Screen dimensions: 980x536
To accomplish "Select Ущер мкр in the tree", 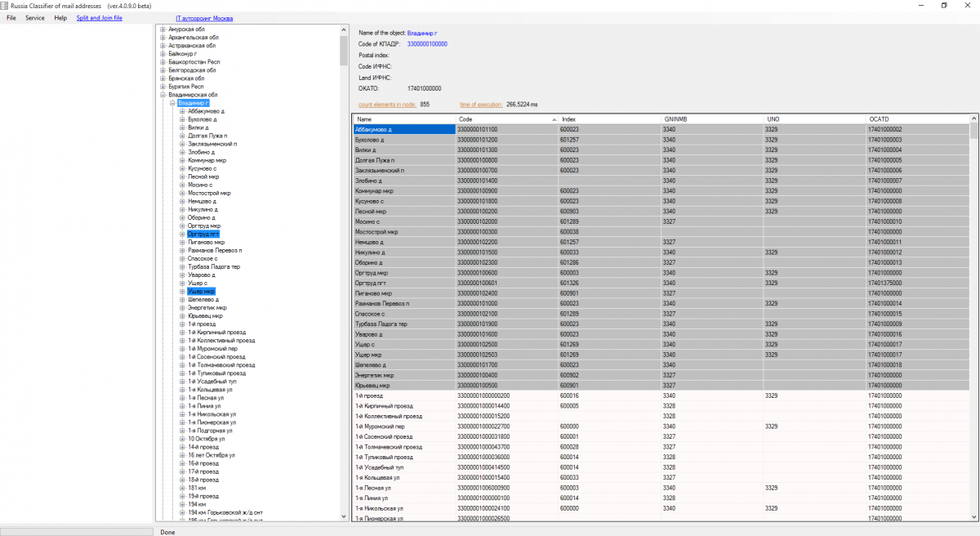I will pyautogui.click(x=201, y=291).
